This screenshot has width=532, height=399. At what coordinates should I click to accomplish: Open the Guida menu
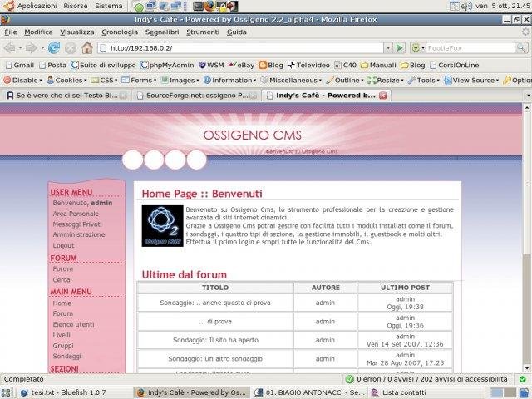click(x=236, y=32)
